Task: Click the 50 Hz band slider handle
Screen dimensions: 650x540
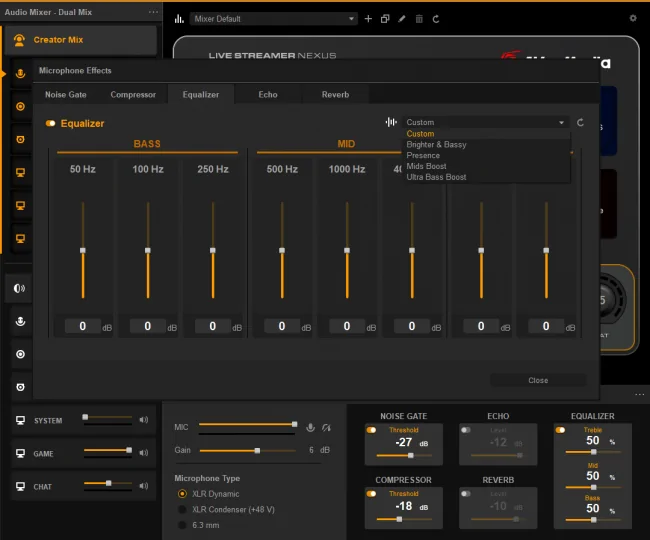Action: (83, 250)
